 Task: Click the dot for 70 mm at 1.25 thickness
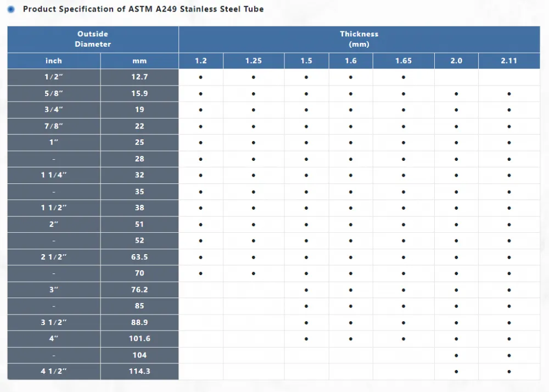click(254, 273)
